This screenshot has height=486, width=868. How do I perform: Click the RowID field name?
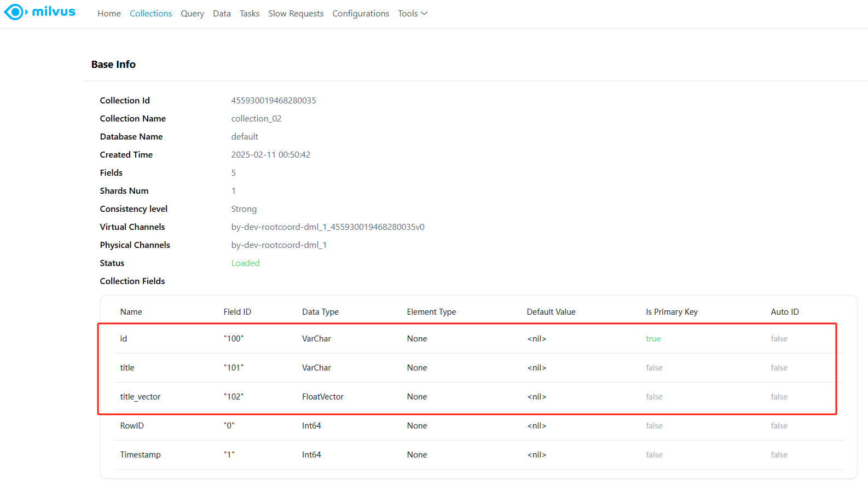pos(132,426)
